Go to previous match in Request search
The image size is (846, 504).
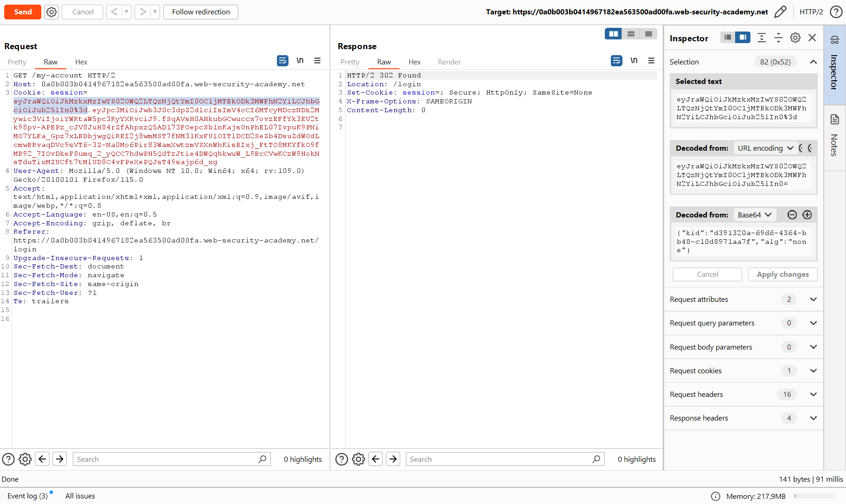tap(42, 459)
